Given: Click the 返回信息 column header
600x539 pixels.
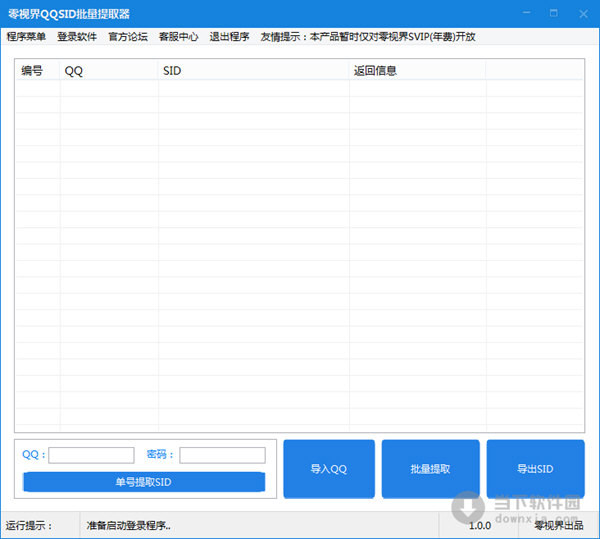Looking at the screenshot, I should tap(417, 70).
